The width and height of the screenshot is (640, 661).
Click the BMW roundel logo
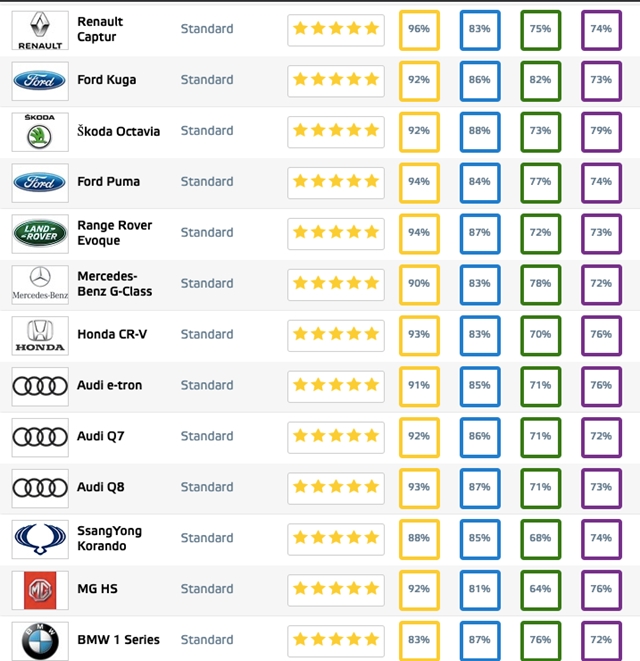40,641
